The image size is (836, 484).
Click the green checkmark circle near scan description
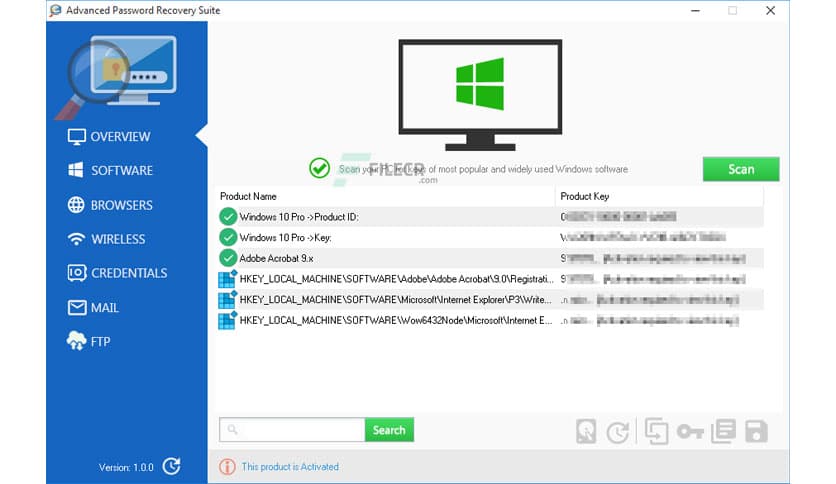tap(319, 168)
